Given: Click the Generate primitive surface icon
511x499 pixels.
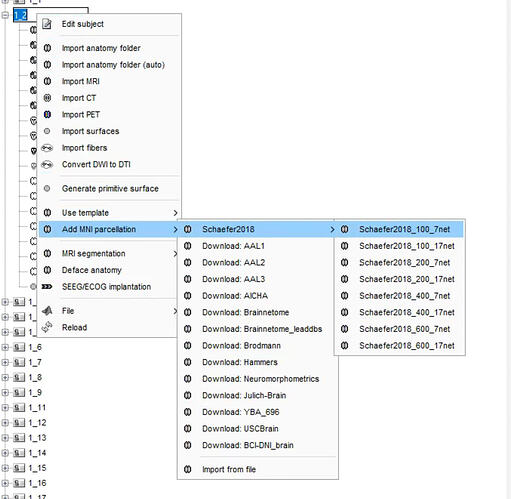Looking at the screenshot, I should click(47, 189).
